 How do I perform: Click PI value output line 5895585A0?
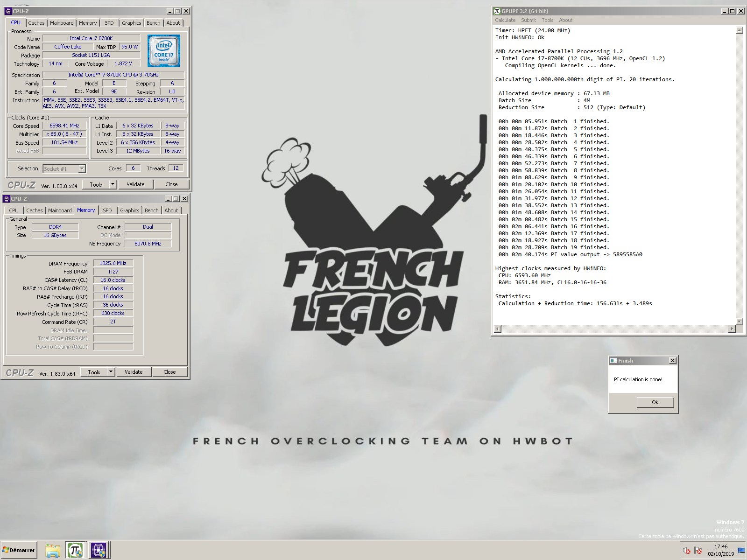[570, 254]
